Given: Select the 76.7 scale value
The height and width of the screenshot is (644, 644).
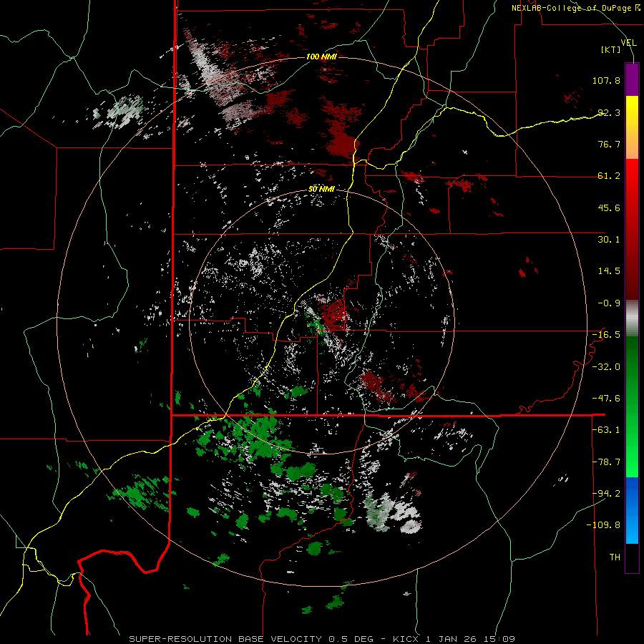Looking at the screenshot, I should tap(609, 144).
